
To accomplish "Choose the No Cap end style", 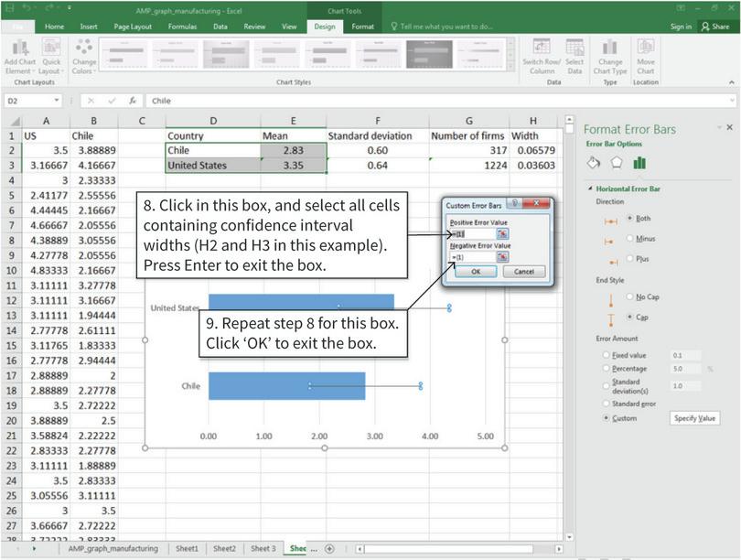I will click(x=630, y=296).
